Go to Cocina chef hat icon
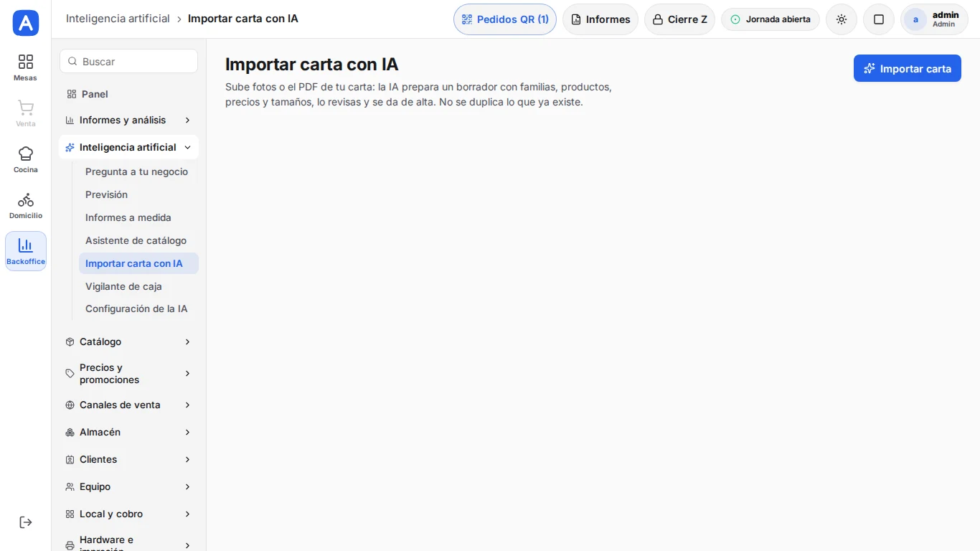 tap(26, 159)
